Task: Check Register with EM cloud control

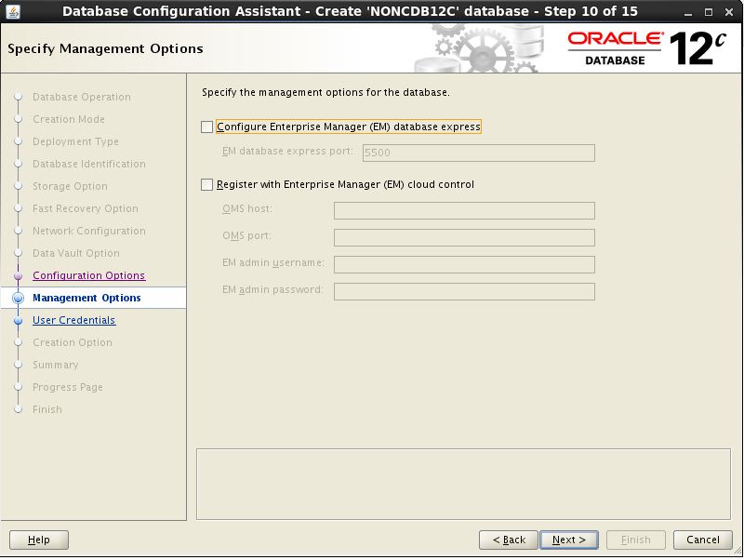Action: (x=207, y=184)
